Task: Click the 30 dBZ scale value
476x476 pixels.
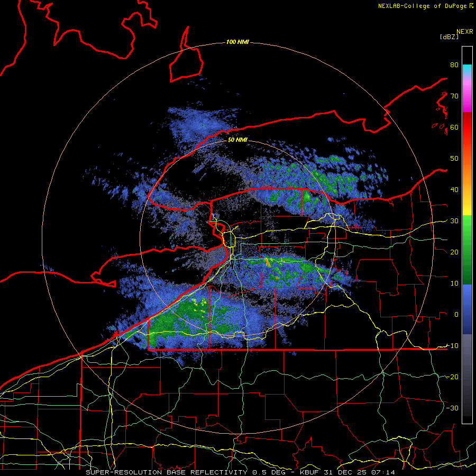Action: click(x=454, y=221)
